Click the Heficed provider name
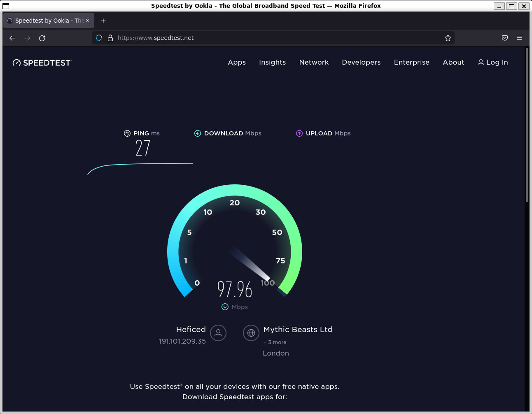Viewport: 532px width, 414px height. pos(191,329)
